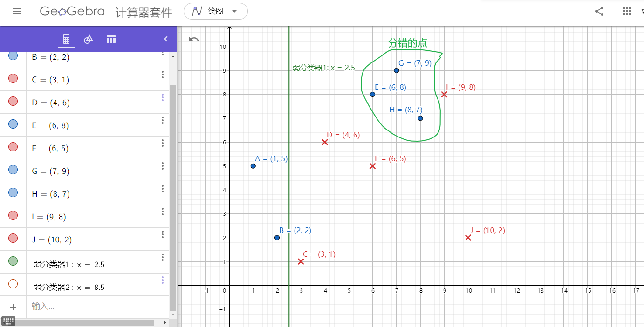
Task: Open the three-dot menu for 弱分类器2
Action: click(x=163, y=280)
